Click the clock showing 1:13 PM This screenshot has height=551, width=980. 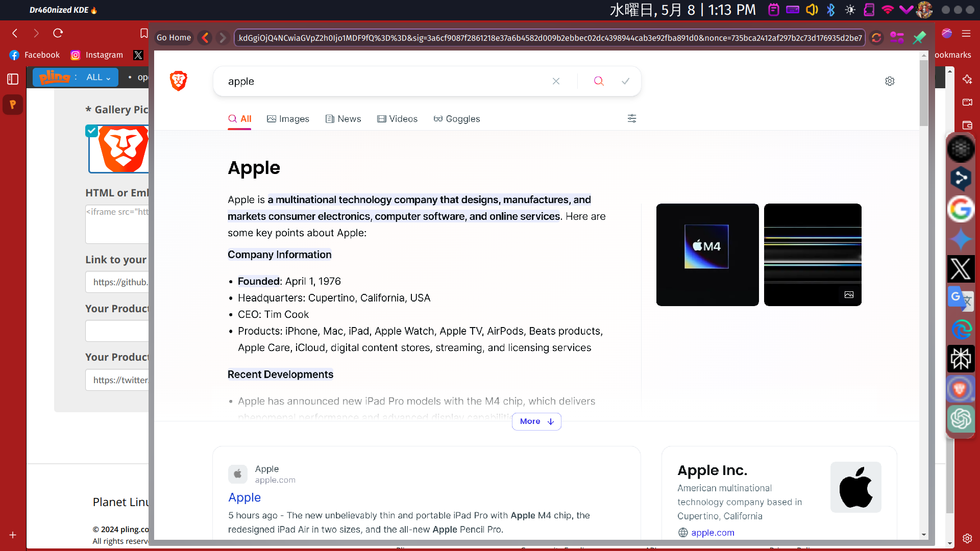pyautogui.click(x=683, y=10)
